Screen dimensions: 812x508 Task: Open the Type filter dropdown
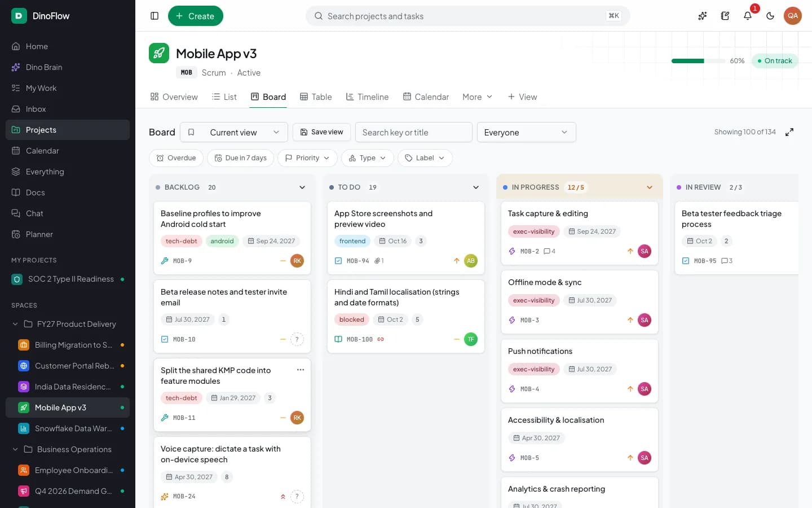[x=368, y=158]
